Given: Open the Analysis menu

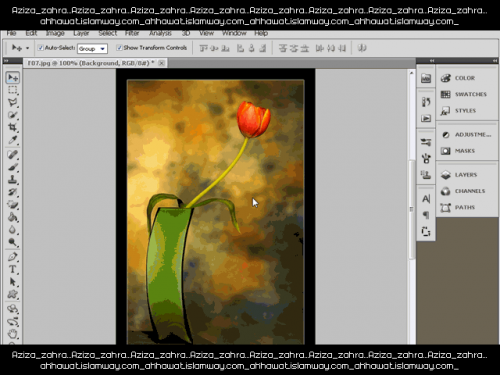Looking at the screenshot, I should [x=160, y=33].
